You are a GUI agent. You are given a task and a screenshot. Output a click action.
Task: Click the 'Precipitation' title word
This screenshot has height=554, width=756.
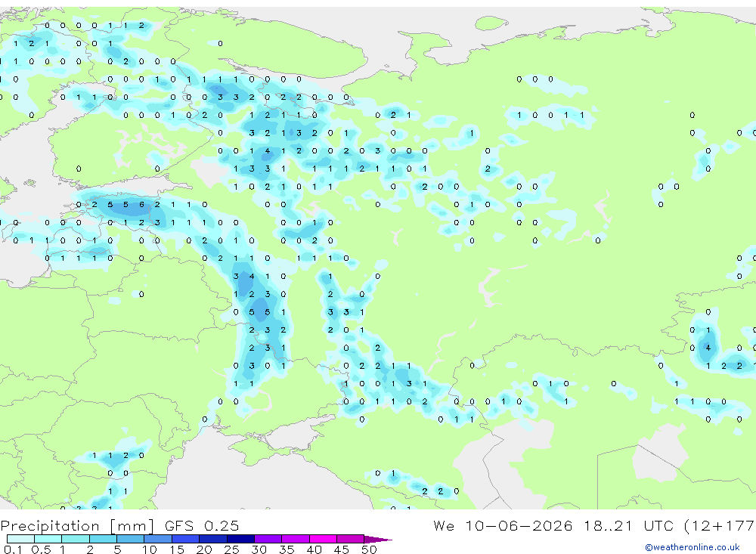[x=50, y=526]
